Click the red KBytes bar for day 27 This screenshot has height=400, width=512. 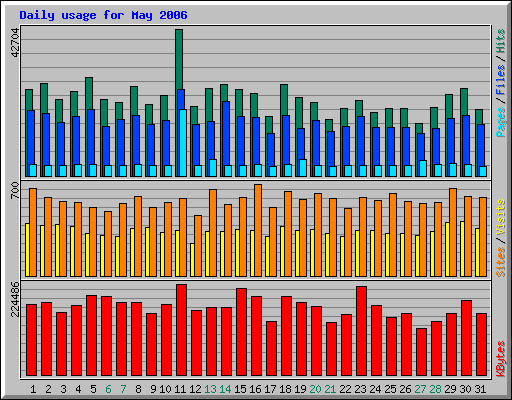[x=422, y=352]
